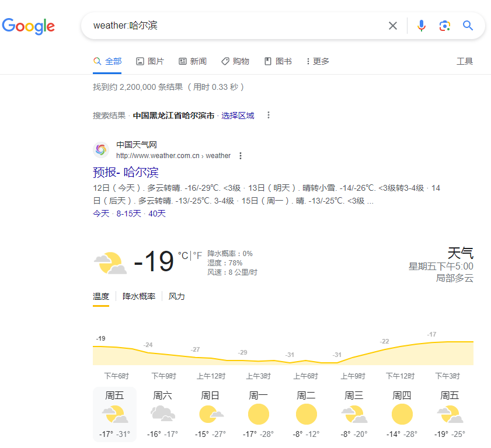The width and height of the screenshot is (491, 448).
Task: Switch temperature unit to °F
Action: click(197, 256)
